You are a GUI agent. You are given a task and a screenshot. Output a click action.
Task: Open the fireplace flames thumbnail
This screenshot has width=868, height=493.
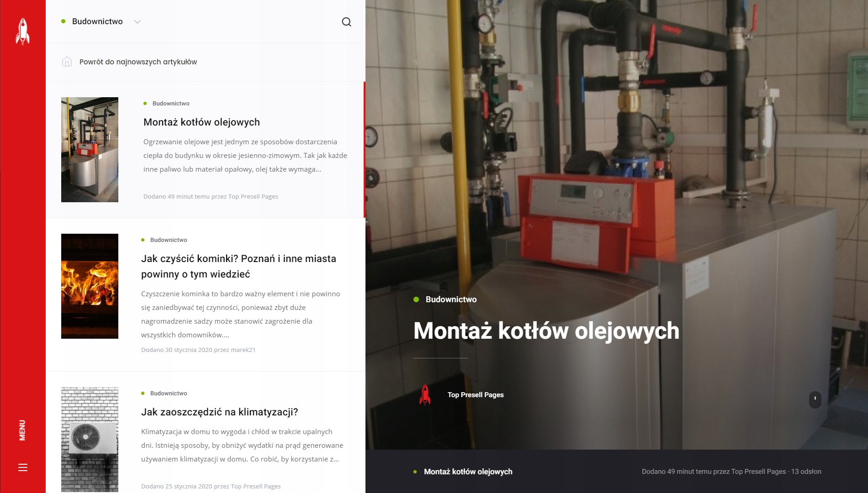(x=90, y=286)
